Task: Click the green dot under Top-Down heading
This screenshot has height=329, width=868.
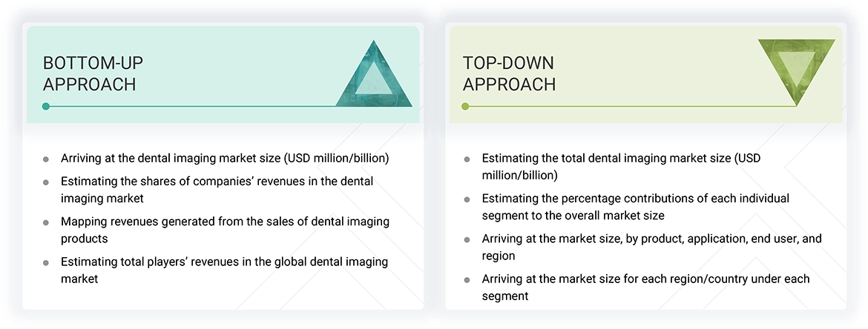Action: pos(465,107)
